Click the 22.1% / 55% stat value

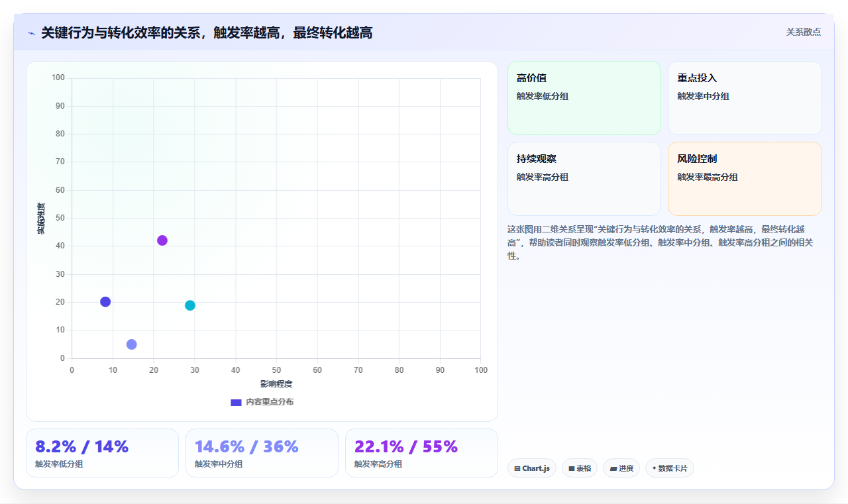pos(406,446)
